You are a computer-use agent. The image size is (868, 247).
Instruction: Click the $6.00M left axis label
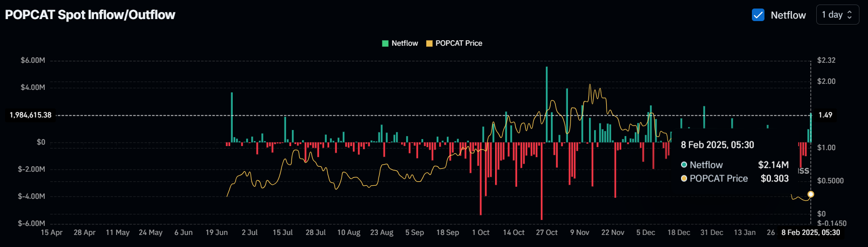click(x=33, y=60)
